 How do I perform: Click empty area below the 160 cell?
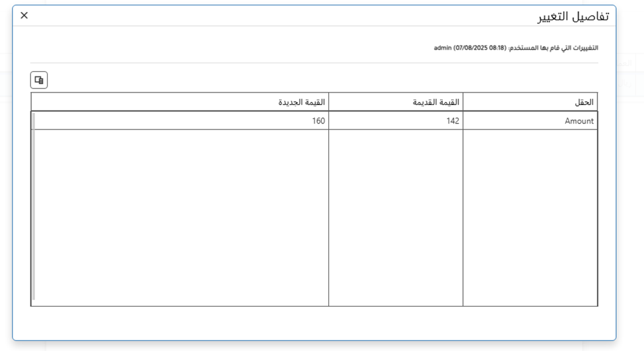click(x=182, y=217)
